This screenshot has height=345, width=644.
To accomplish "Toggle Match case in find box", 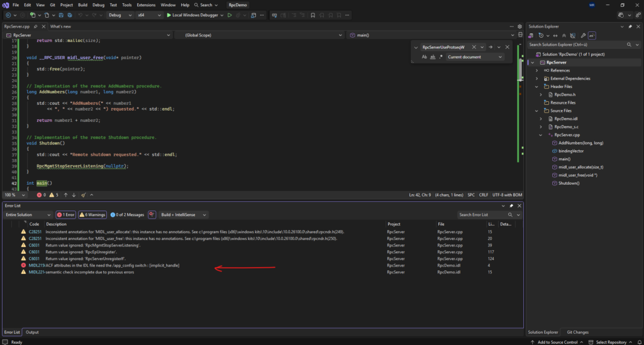I will pos(425,57).
